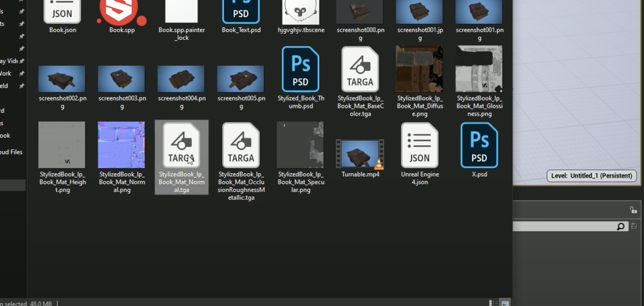Screen dimensions: 644x306
Task: Click the save search filter icon
Action: click(634, 226)
